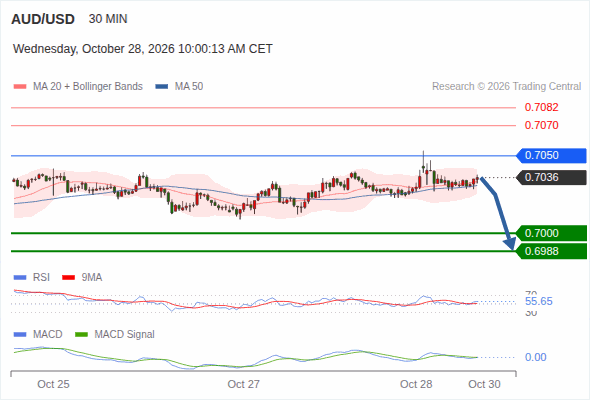Viewport: 590px width, 400px height.
Task: Click the 9MA legend label
Action: [92, 277]
